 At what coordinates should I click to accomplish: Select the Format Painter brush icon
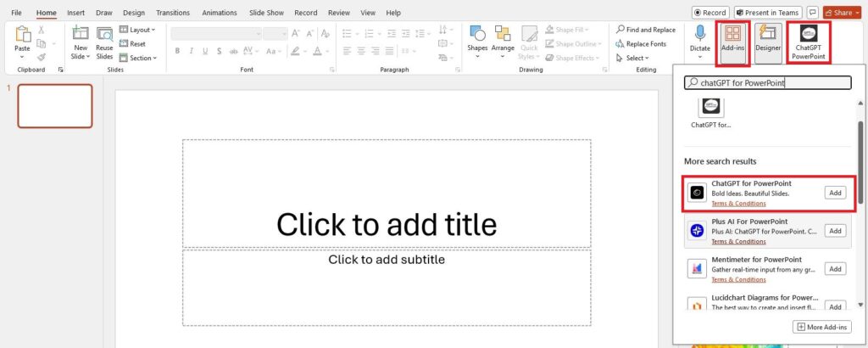point(42,57)
